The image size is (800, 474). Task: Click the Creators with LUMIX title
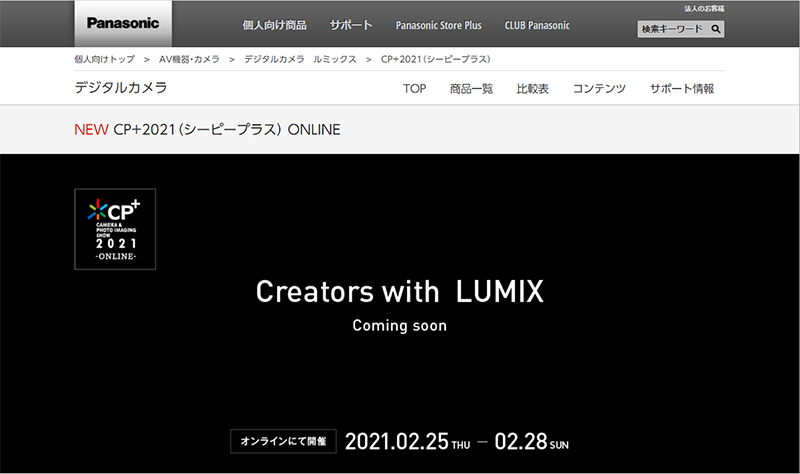tap(399, 291)
